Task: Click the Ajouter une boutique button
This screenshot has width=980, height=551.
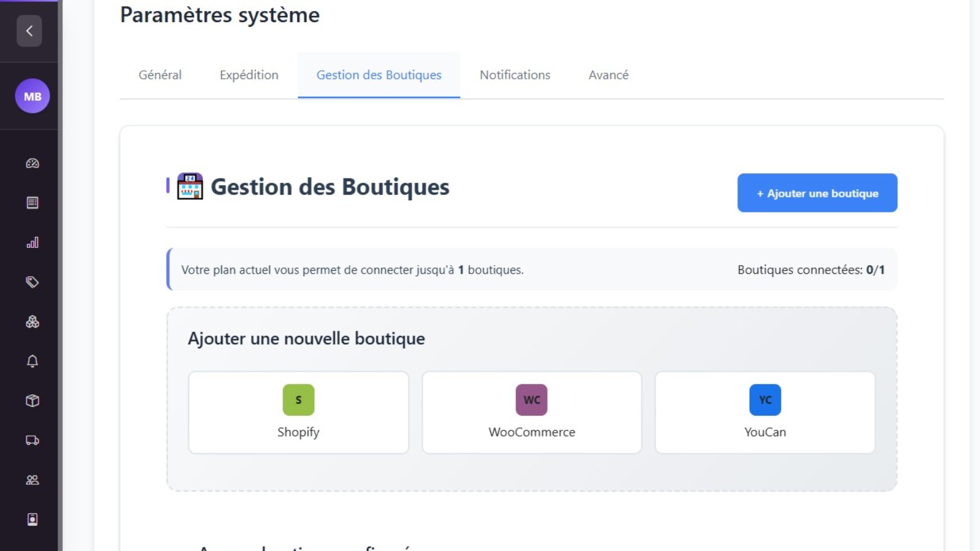Action: 817,193
